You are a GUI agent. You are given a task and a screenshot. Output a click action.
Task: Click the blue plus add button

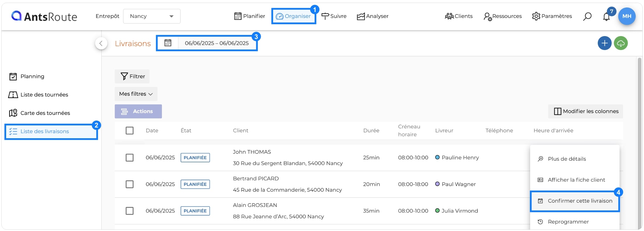pos(604,43)
